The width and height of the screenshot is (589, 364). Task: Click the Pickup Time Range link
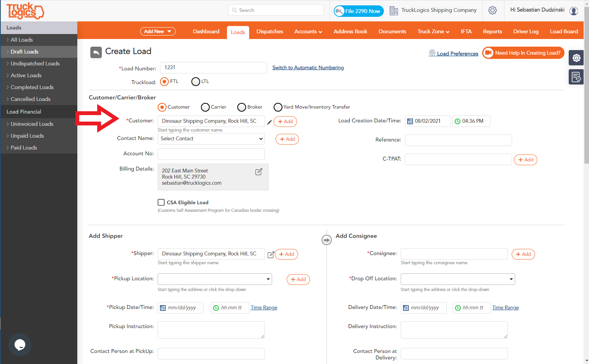(x=264, y=308)
